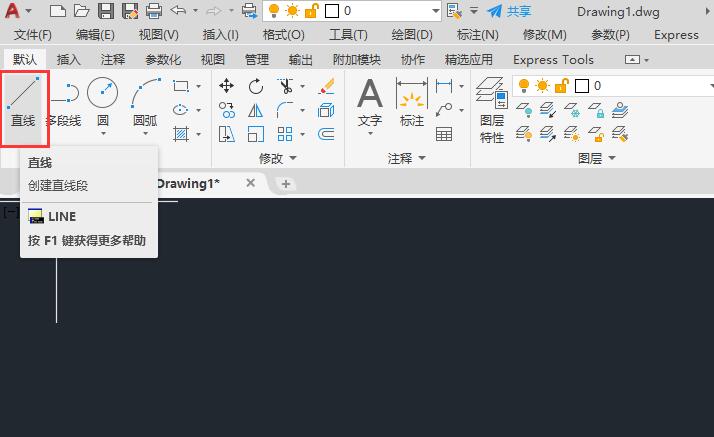The width and height of the screenshot is (714, 437).
Task: Click the leader line icon
Action: pos(444,110)
